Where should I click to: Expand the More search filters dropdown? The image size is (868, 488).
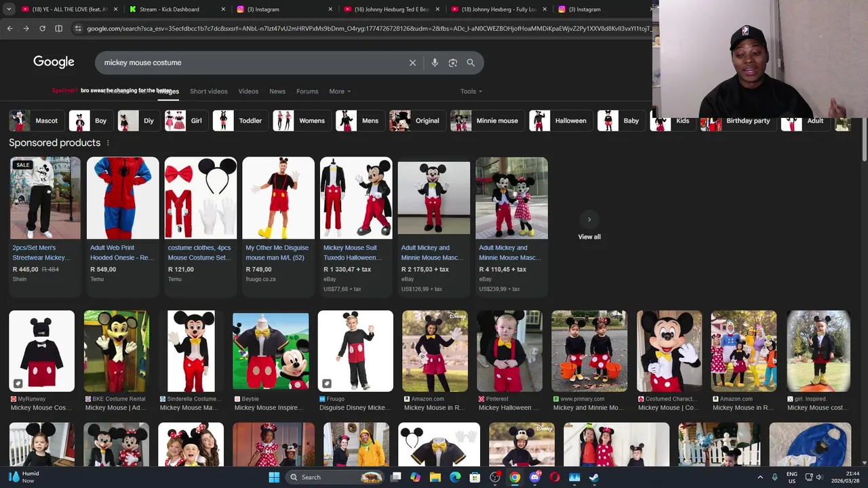coord(340,91)
